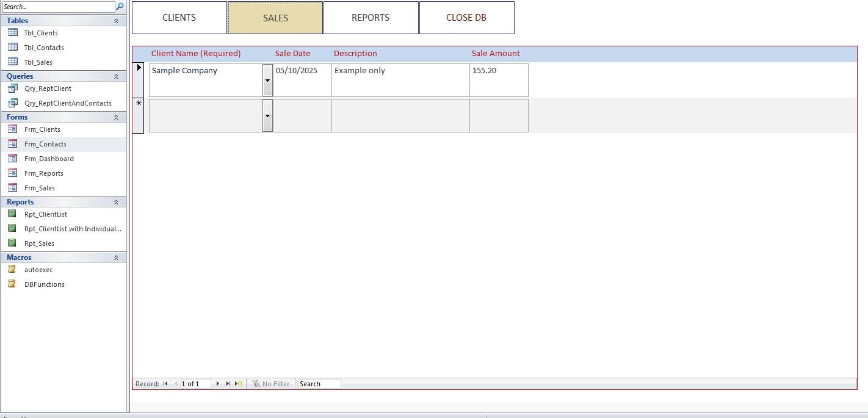The width and height of the screenshot is (868, 418).
Task: Click the new record Description field
Action: (x=400, y=115)
